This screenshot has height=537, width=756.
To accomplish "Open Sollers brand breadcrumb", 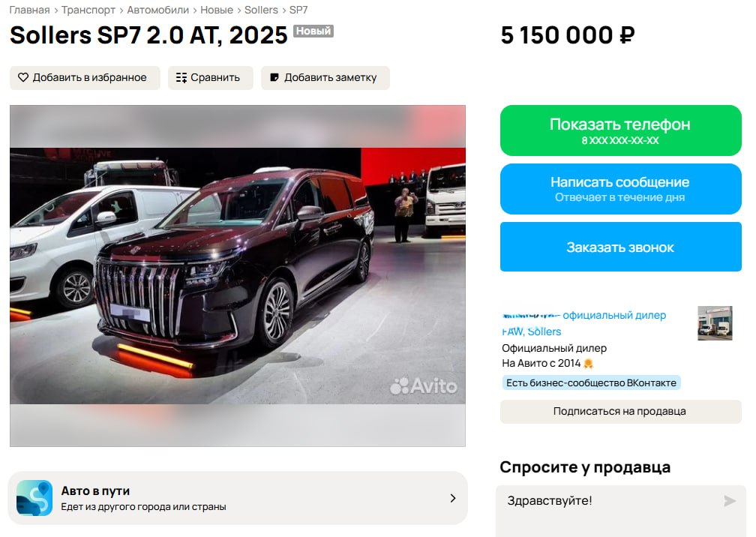I will [261, 10].
